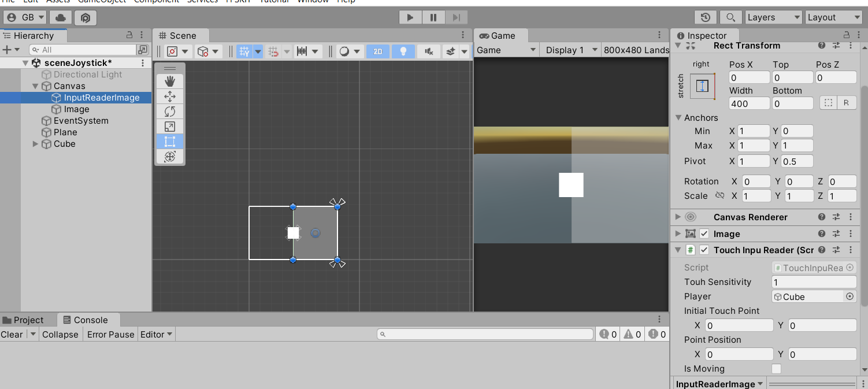Click the Clear button in Console
Image resolution: width=868 pixels, height=389 pixels.
pos(12,335)
